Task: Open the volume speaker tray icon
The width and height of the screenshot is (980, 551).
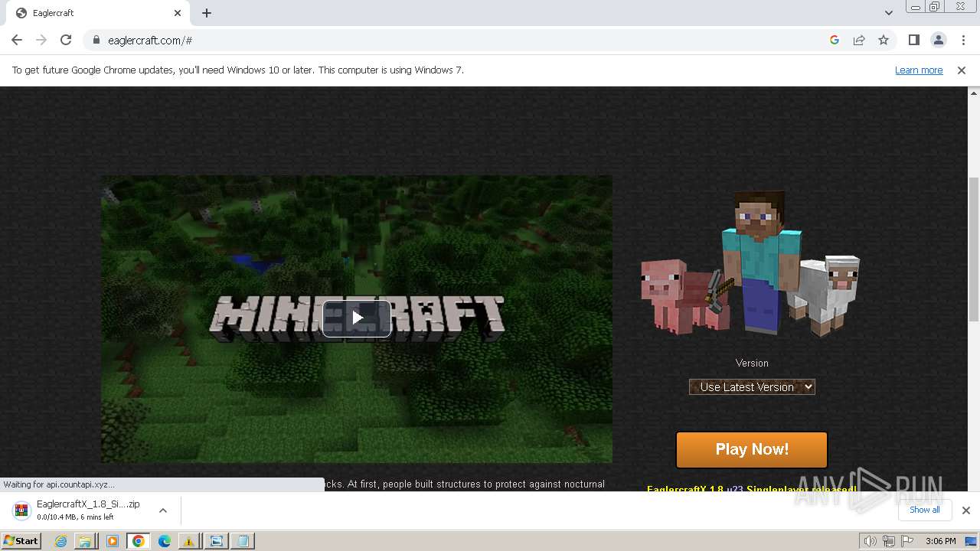Action: 871,541
